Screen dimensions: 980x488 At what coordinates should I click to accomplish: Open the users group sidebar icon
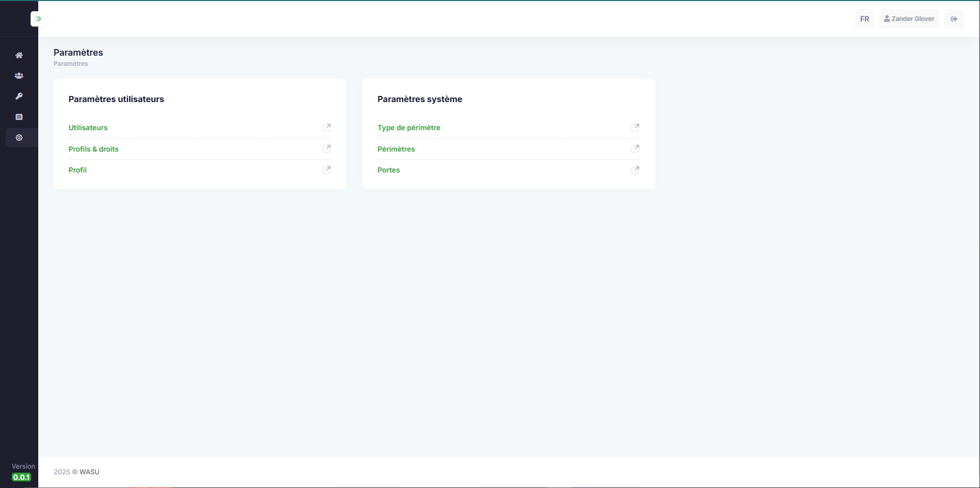19,76
